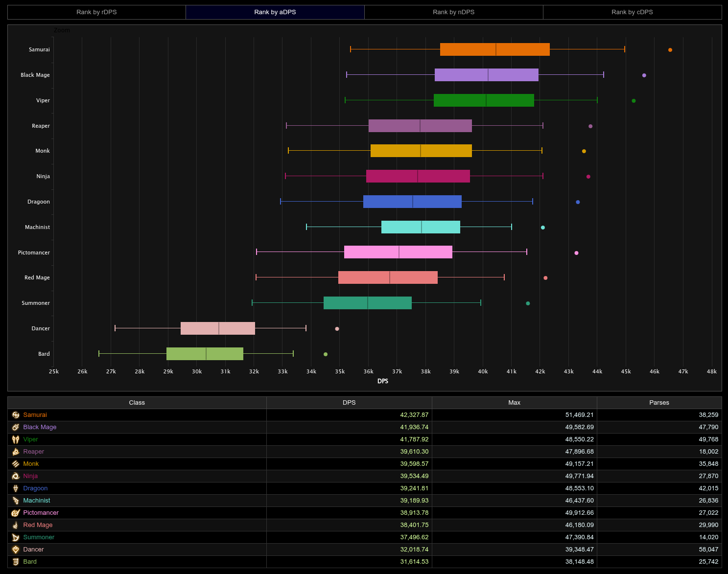Click the Bard outlier dot

(x=326, y=354)
